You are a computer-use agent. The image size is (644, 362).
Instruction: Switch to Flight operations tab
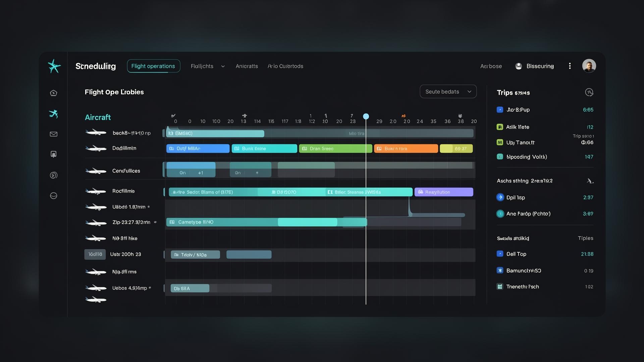click(x=153, y=66)
